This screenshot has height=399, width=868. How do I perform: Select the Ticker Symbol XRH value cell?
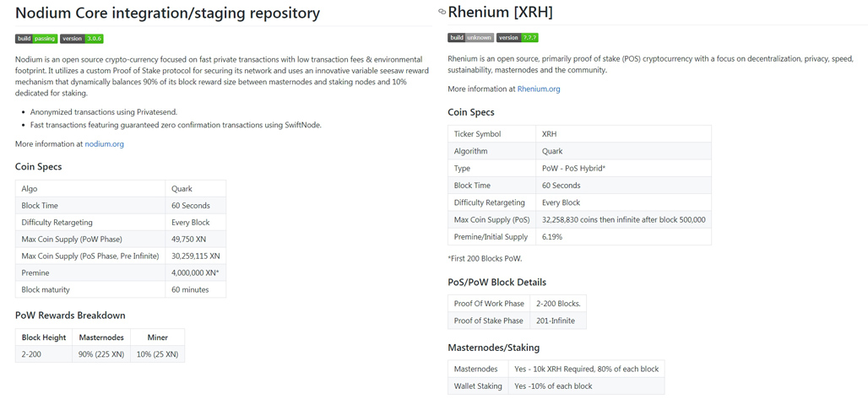[x=622, y=134]
